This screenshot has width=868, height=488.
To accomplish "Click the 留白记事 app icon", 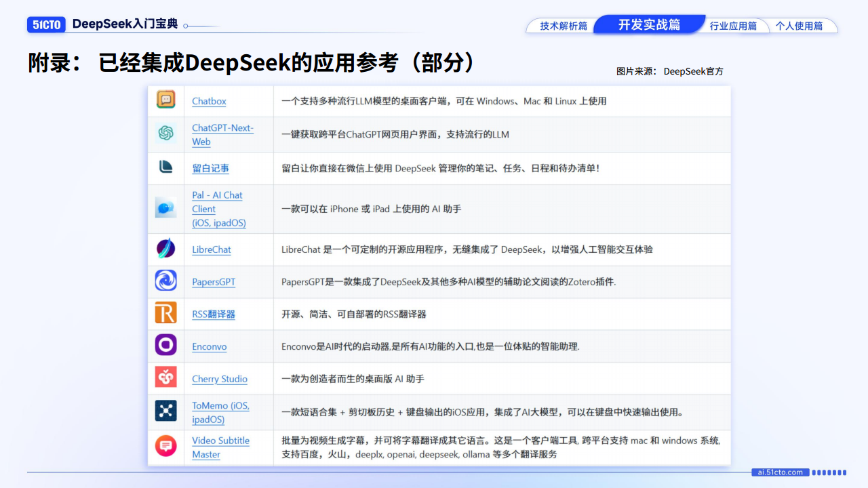I will (165, 167).
